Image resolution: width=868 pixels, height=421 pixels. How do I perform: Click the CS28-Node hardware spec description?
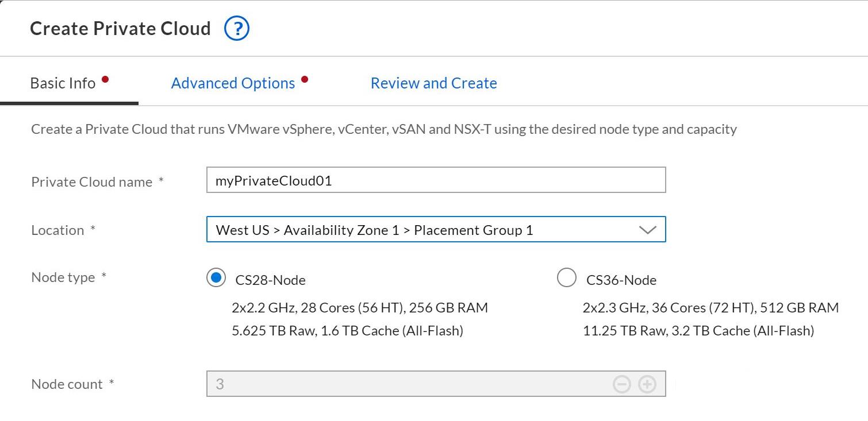(x=359, y=319)
